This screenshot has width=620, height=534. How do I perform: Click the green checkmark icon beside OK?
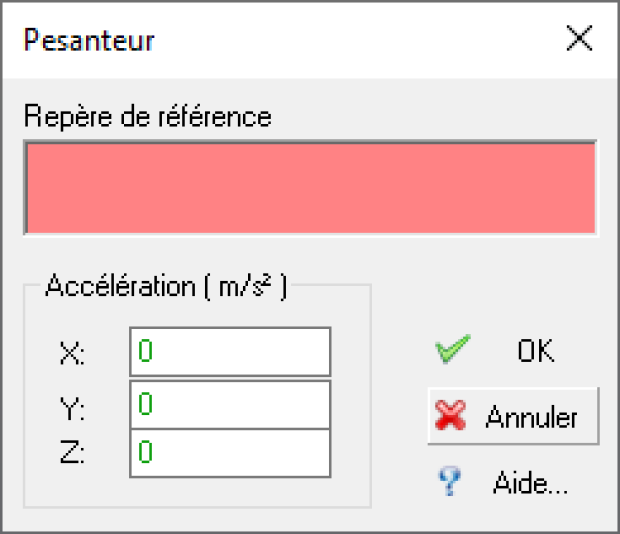click(453, 349)
